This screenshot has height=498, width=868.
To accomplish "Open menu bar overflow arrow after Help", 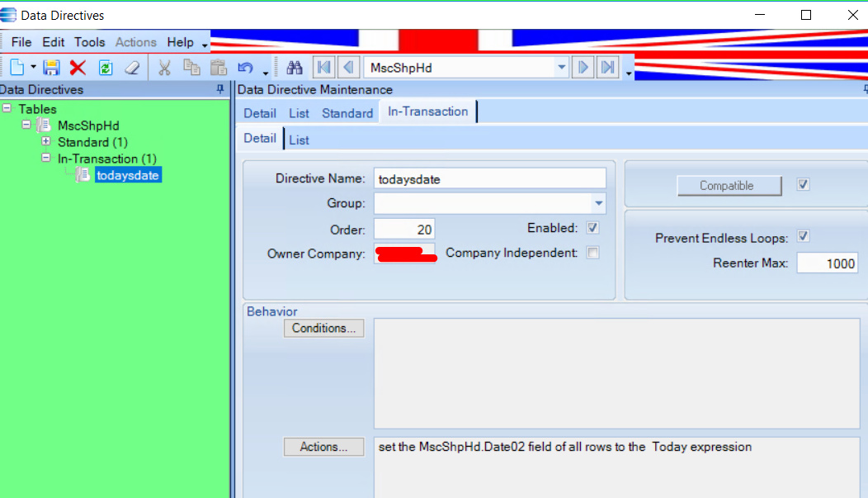I will point(205,45).
